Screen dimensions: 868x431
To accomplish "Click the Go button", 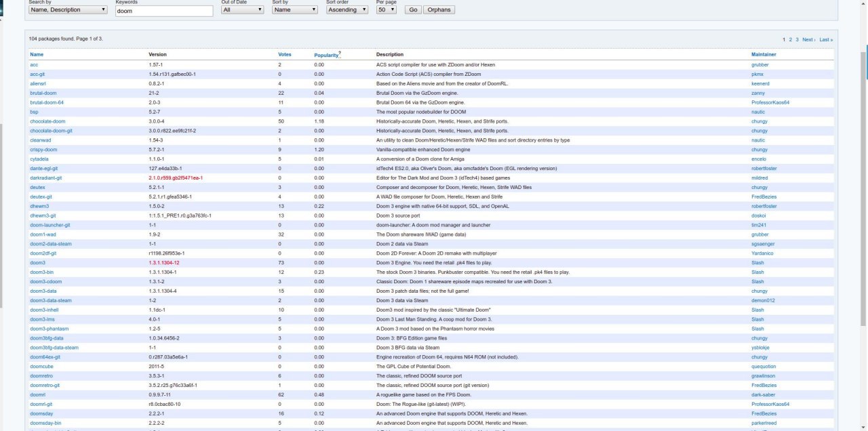I will [x=413, y=9].
